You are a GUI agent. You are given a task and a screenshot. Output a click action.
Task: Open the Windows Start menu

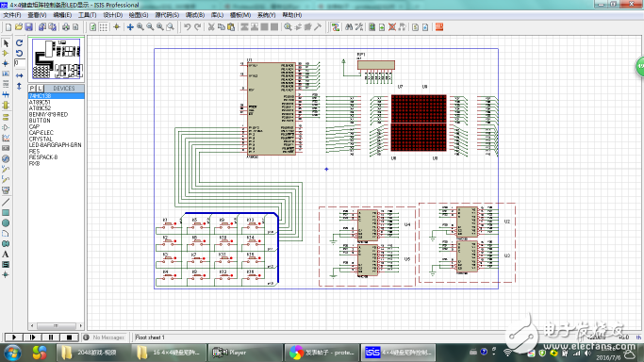(x=12, y=353)
